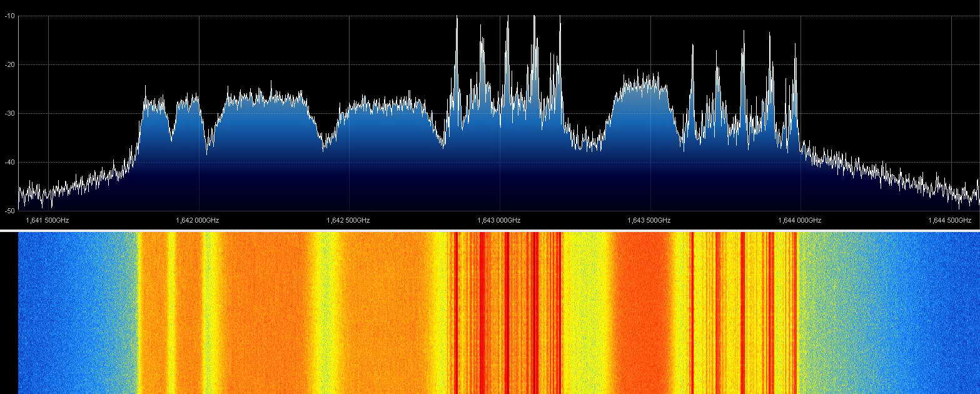
Task: Click the 1,643 500GHz frequency label
Action: 649,220
